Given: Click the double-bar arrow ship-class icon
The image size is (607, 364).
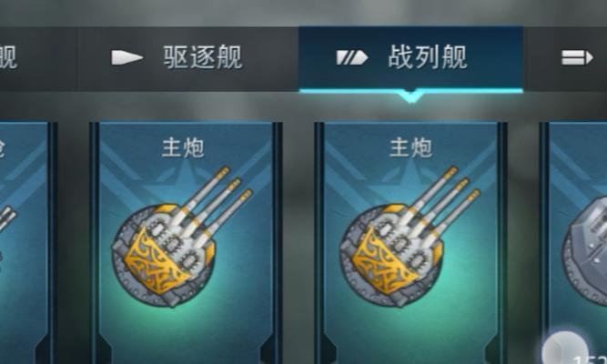Looking at the screenshot, I should (577, 58).
